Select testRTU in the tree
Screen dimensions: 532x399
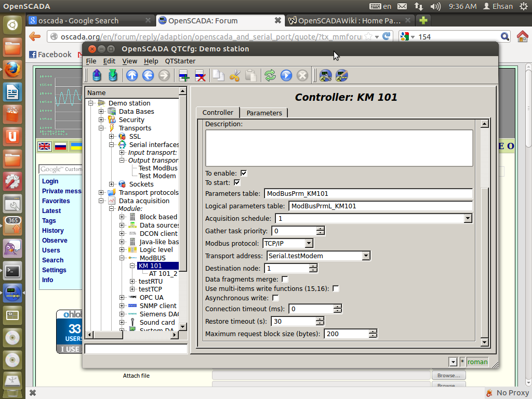[151, 281]
